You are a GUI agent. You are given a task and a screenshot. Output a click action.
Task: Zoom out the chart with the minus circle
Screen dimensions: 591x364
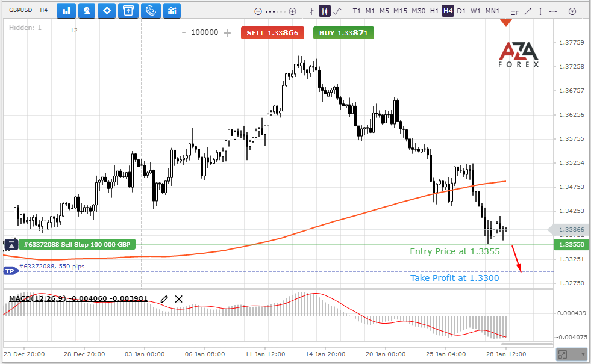coord(258,11)
